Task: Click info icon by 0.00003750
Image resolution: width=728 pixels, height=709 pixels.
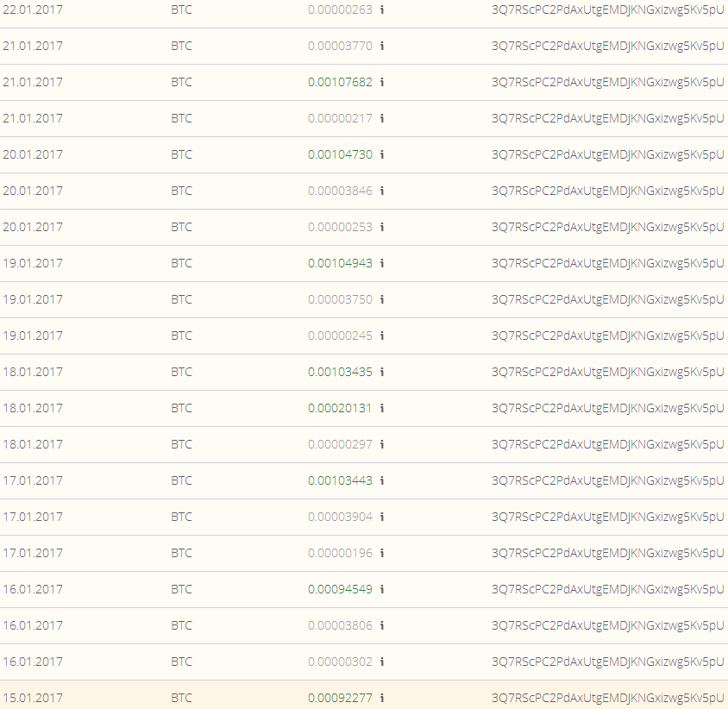Action: [382, 299]
